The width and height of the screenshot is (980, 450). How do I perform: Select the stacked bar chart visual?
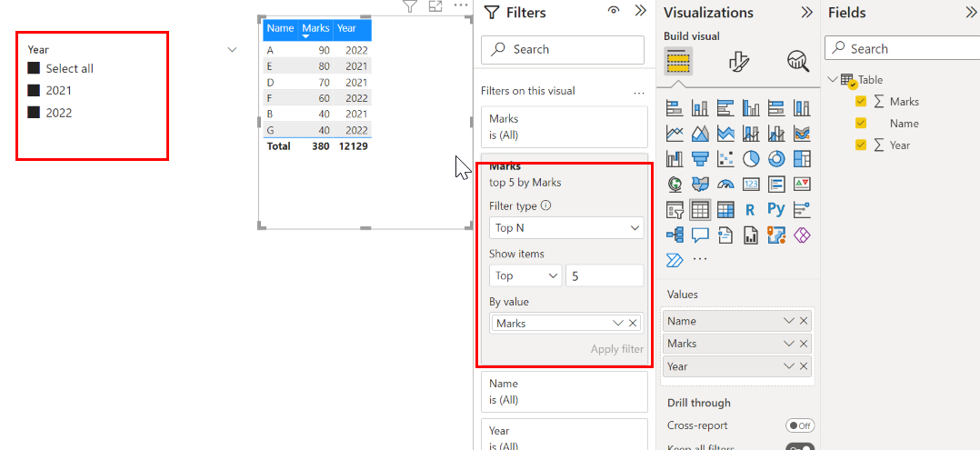[x=675, y=108]
